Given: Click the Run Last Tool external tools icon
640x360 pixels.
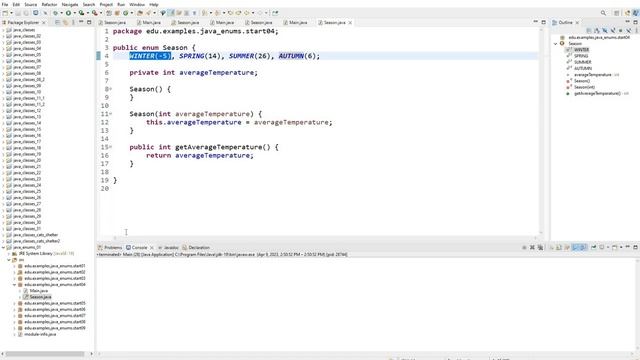Looking at the screenshot, I should (x=95, y=13).
